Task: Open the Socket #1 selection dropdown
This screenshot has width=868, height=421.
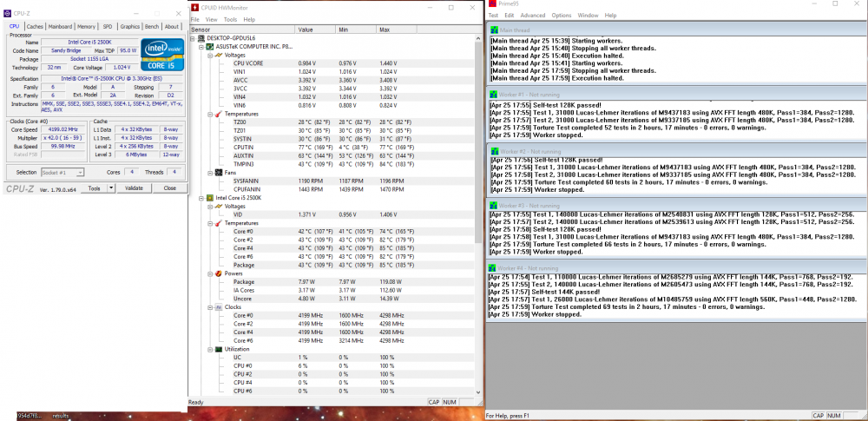Action: (x=80, y=172)
